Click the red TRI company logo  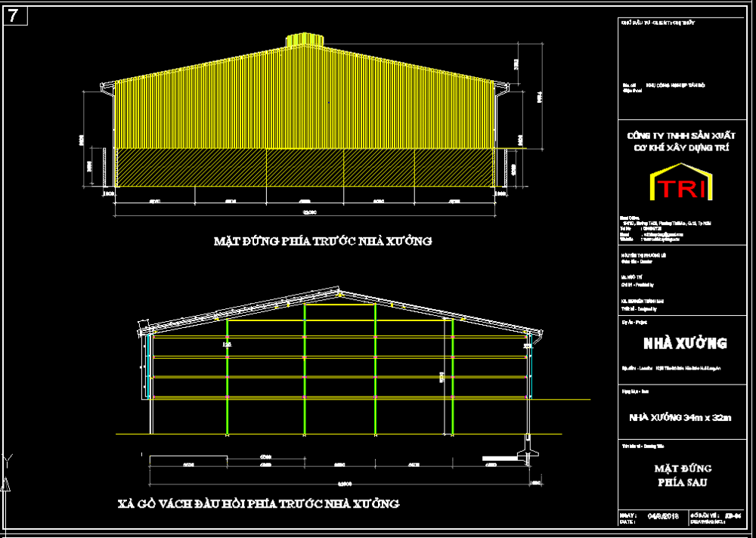(681, 182)
